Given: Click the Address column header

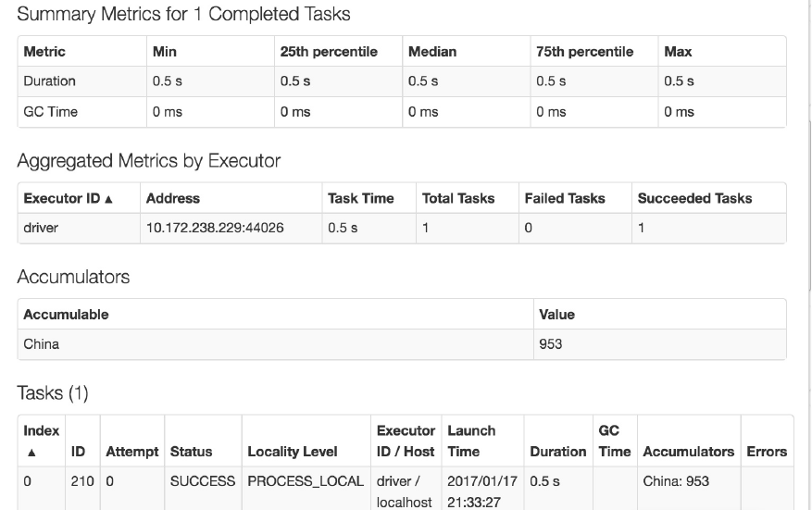Looking at the screenshot, I should pyautogui.click(x=173, y=198).
